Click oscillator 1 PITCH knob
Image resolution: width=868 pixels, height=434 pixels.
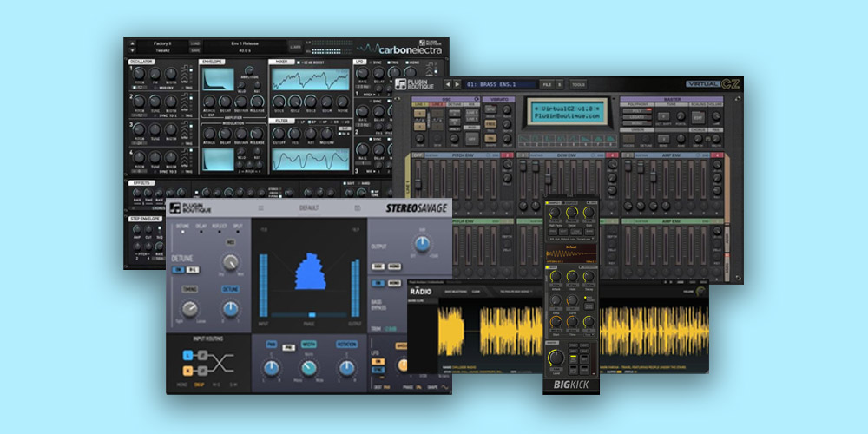[x=139, y=74]
